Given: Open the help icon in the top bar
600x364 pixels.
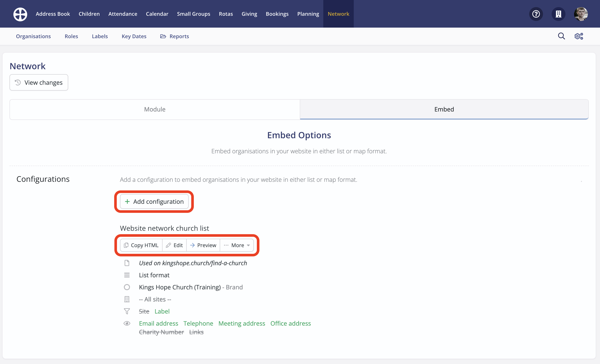Looking at the screenshot, I should pos(536,14).
